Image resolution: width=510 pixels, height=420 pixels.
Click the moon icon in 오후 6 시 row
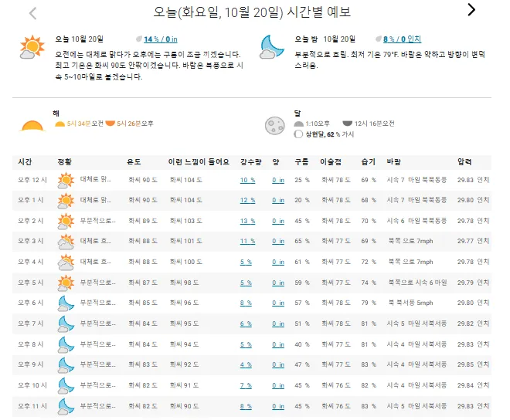coord(66,303)
